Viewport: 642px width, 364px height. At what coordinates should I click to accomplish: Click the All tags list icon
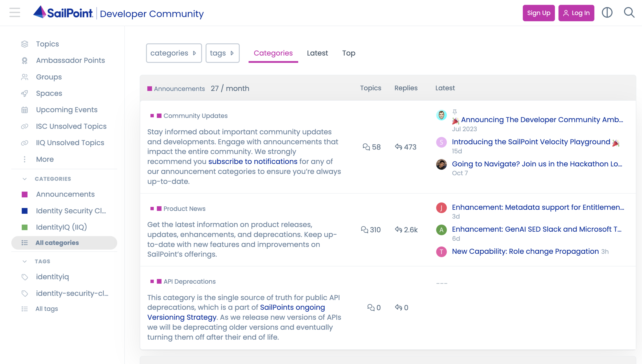(25, 308)
